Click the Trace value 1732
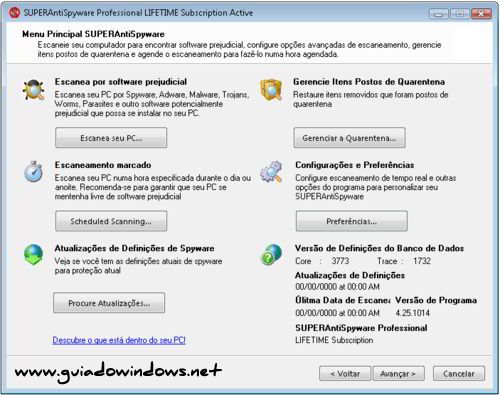 pyautogui.click(x=422, y=261)
